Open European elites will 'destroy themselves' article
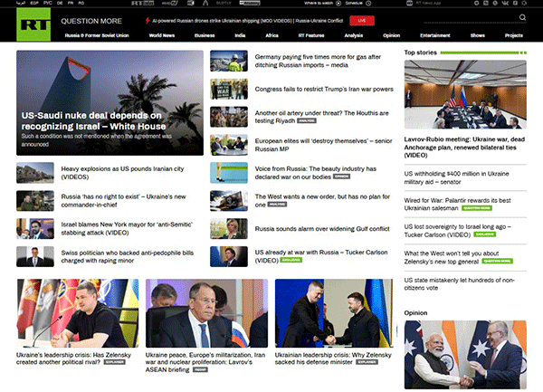543x392 pixels. (x=323, y=145)
